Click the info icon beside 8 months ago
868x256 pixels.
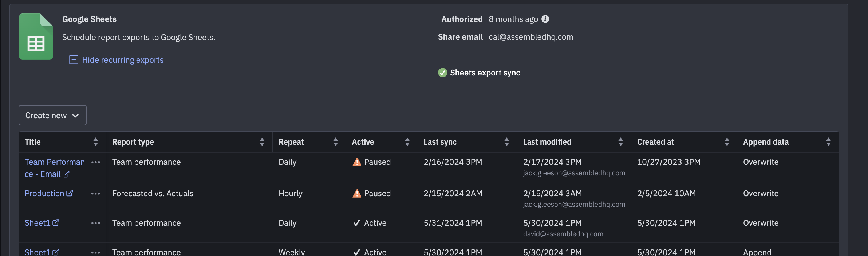pos(545,19)
